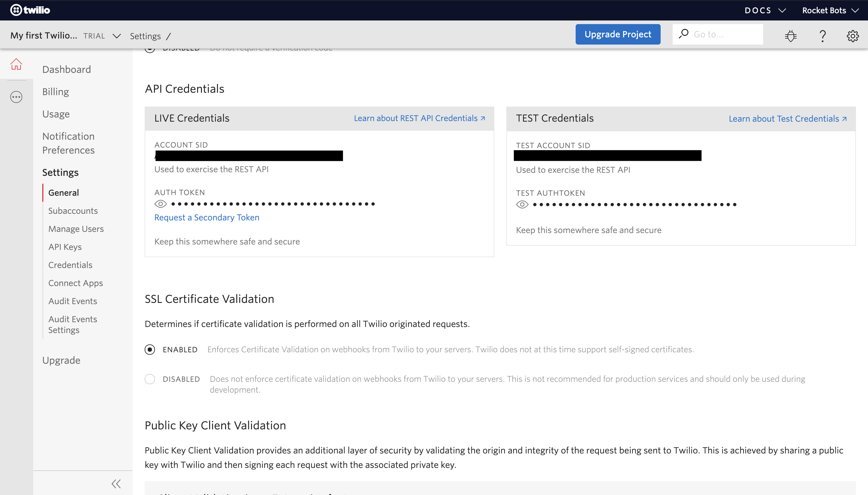
Task: Select ENABLED SSL Certificate Validation radio button
Action: (x=149, y=350)
